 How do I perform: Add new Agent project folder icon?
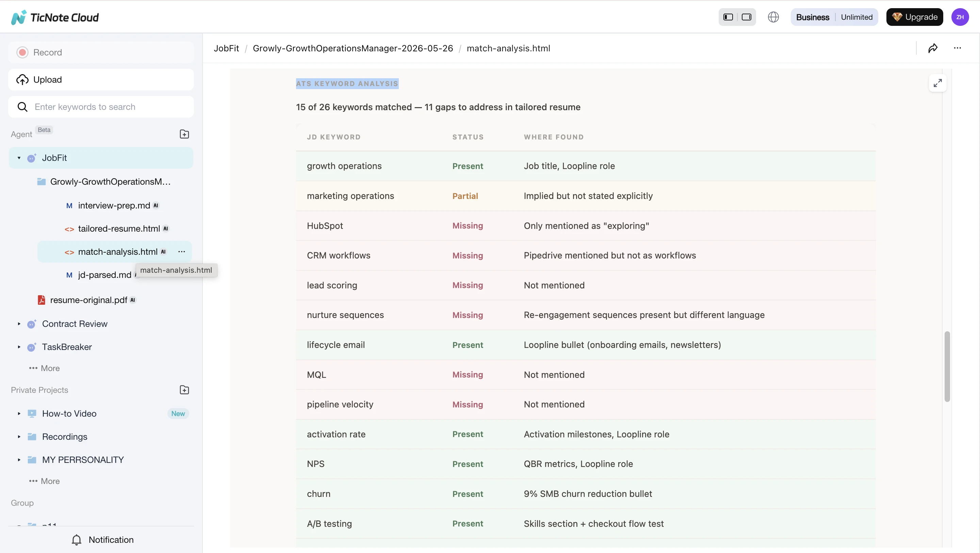pos(184,134)
